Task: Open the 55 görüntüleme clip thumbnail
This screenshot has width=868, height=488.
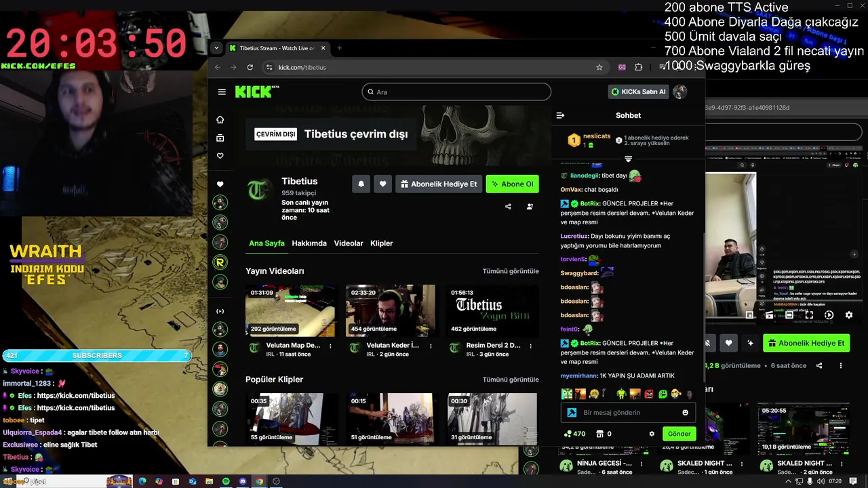Action: [290, 419]
